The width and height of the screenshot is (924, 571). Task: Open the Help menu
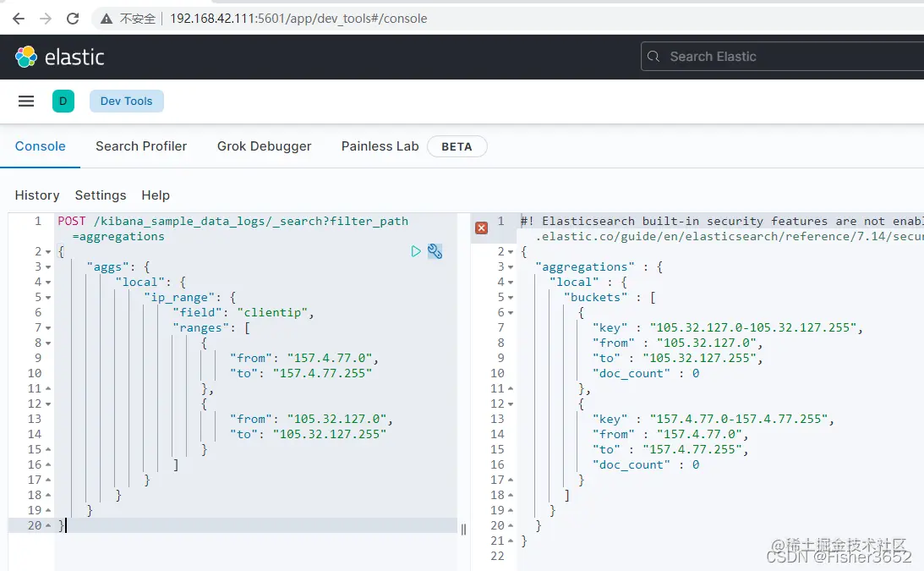(156, 195)
